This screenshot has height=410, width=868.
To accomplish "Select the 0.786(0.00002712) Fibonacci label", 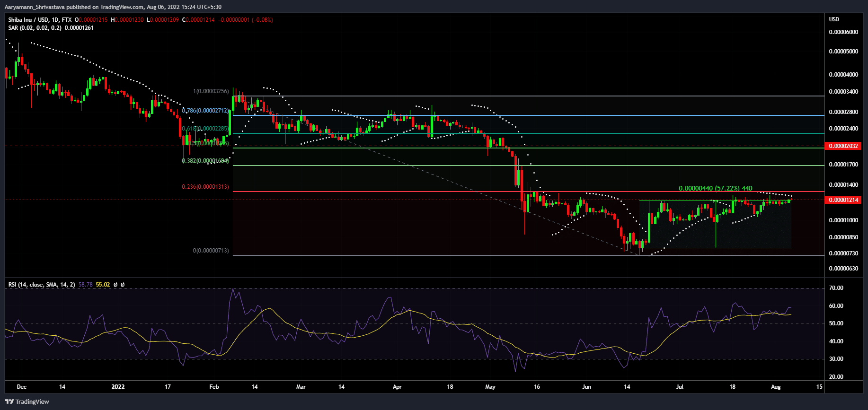I will [205, 111].
